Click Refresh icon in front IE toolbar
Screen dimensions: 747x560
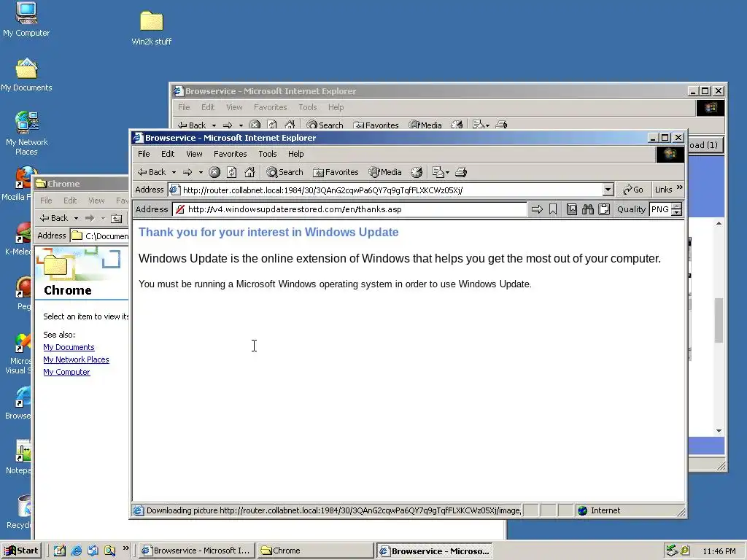click(x=231, y=172)
